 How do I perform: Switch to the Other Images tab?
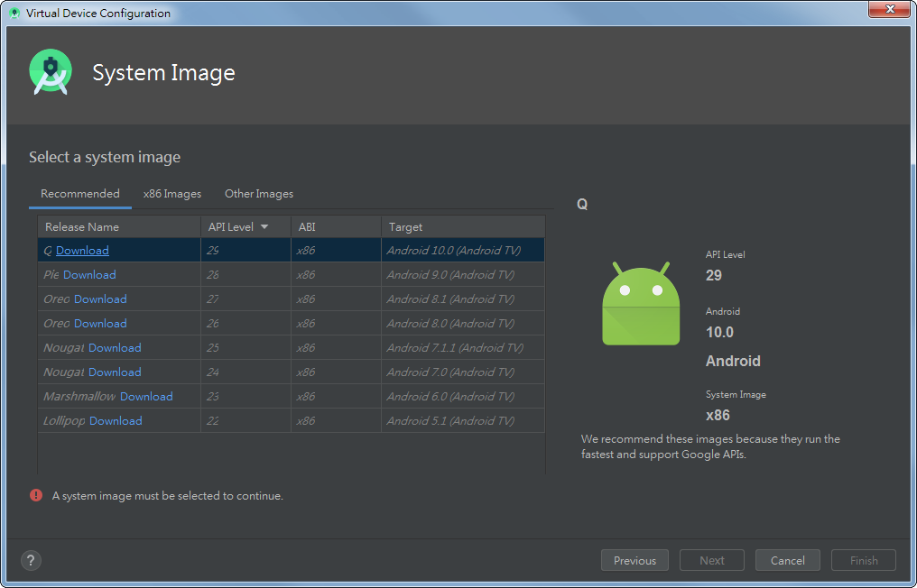(259, 194)
